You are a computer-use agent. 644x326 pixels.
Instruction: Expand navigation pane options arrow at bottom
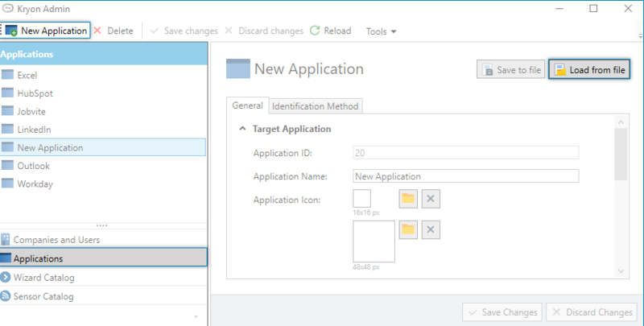[x=195, y=316]
